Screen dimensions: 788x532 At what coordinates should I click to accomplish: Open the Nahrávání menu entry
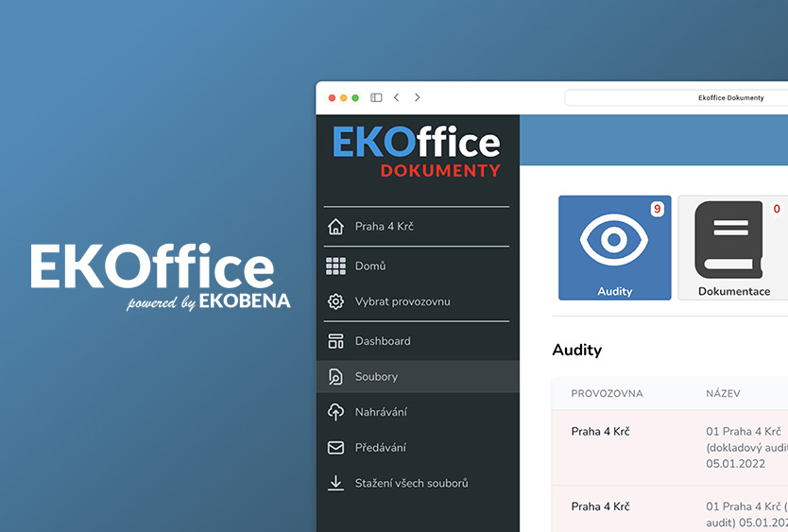click(x=417, y=412)
